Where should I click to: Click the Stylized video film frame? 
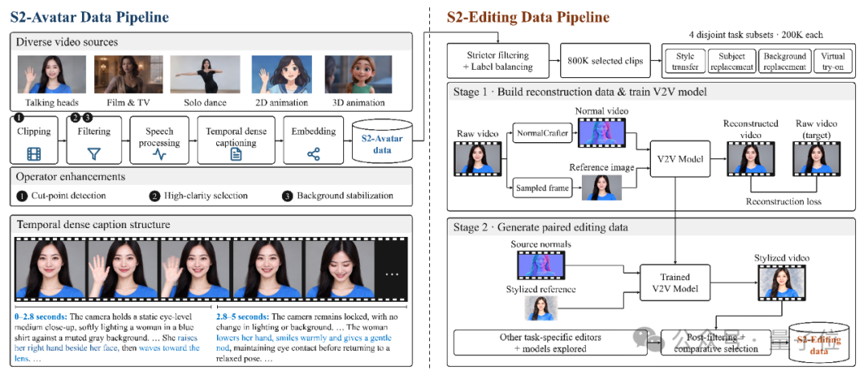(x=781, y=283)
